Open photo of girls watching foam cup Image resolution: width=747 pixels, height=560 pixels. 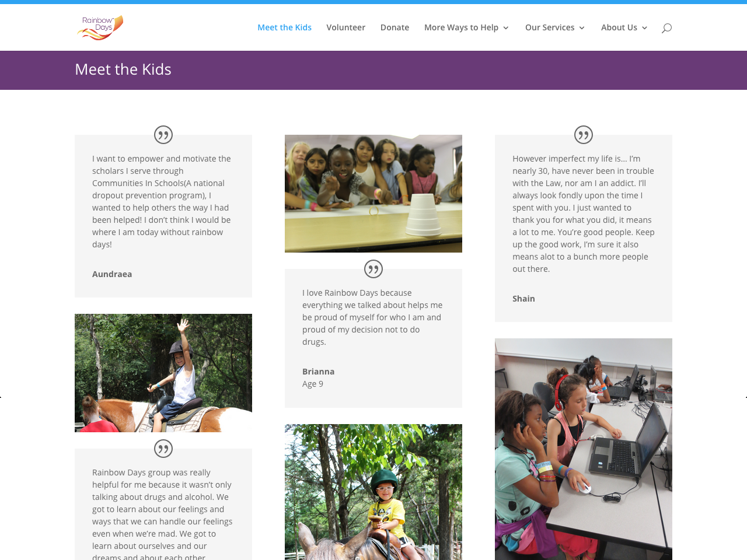(373, 194)
